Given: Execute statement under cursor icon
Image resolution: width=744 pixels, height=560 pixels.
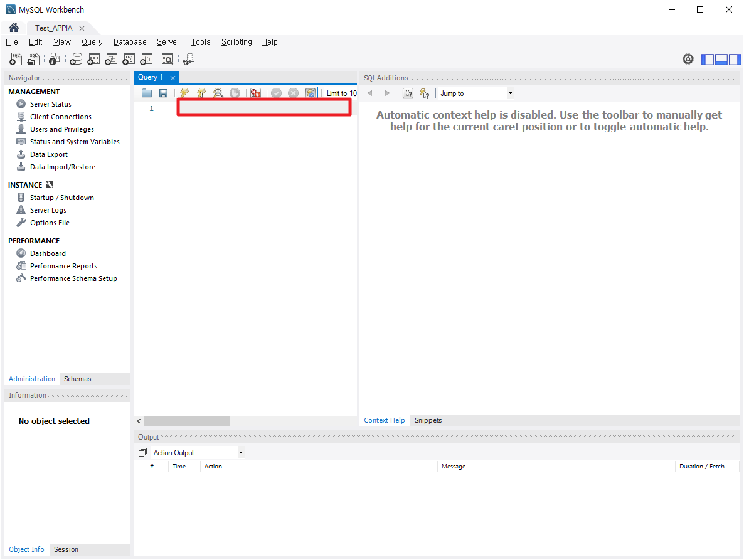Looking at the screenshot, I should [x=201, y=93].
